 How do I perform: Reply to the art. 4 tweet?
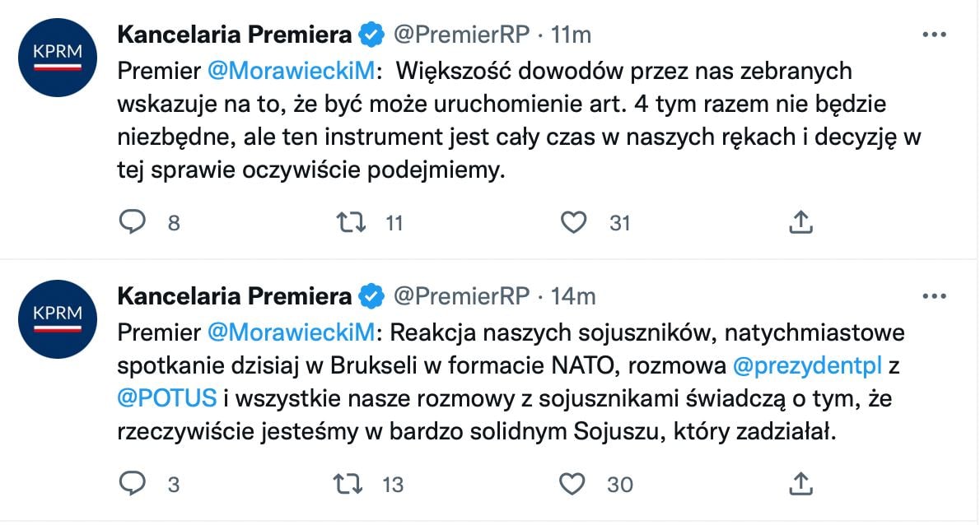click(132, 221)
